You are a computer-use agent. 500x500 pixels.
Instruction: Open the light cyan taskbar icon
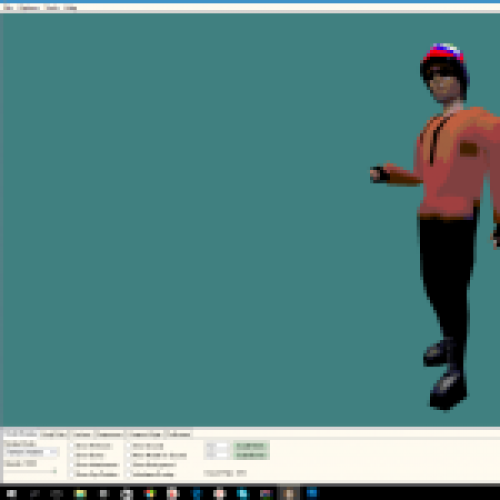point(243,493)
